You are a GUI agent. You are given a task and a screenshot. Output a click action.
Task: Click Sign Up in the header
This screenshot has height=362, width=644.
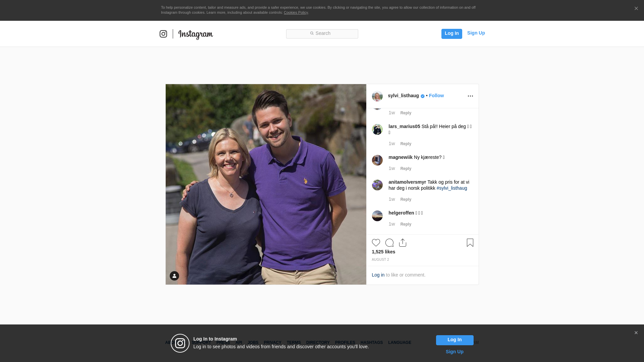pyautogui.click(x=476, y=33)
